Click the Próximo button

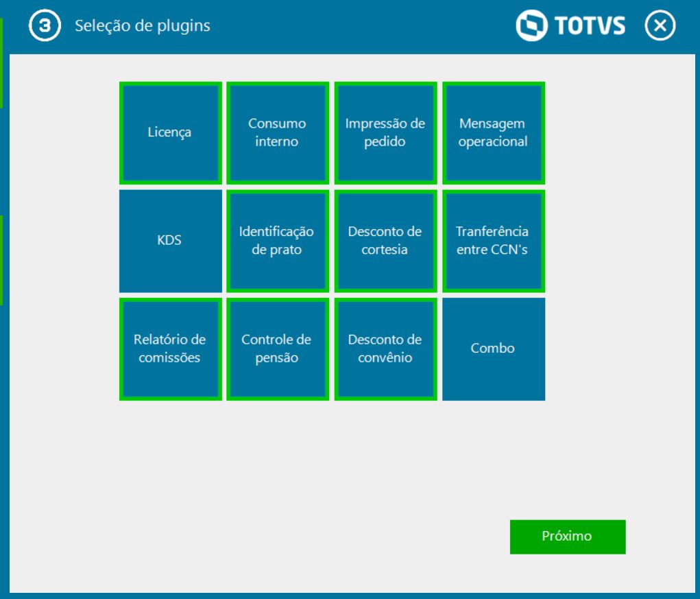click(568, 537)
